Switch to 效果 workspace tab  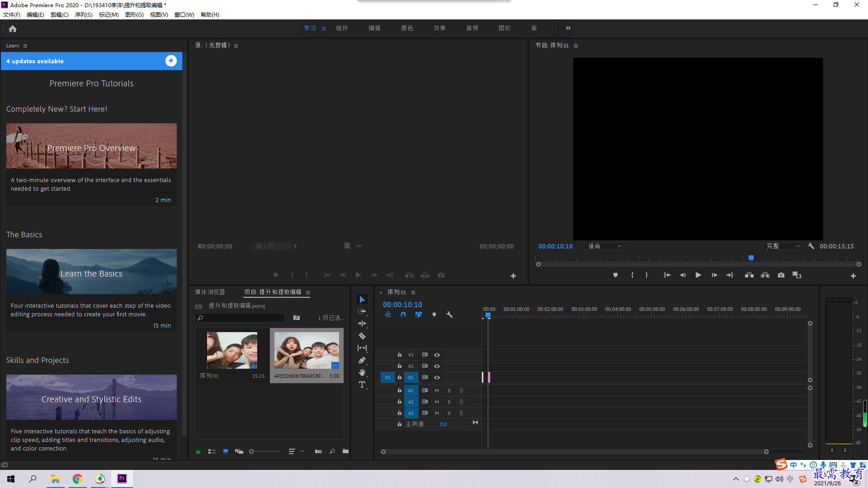439,28
